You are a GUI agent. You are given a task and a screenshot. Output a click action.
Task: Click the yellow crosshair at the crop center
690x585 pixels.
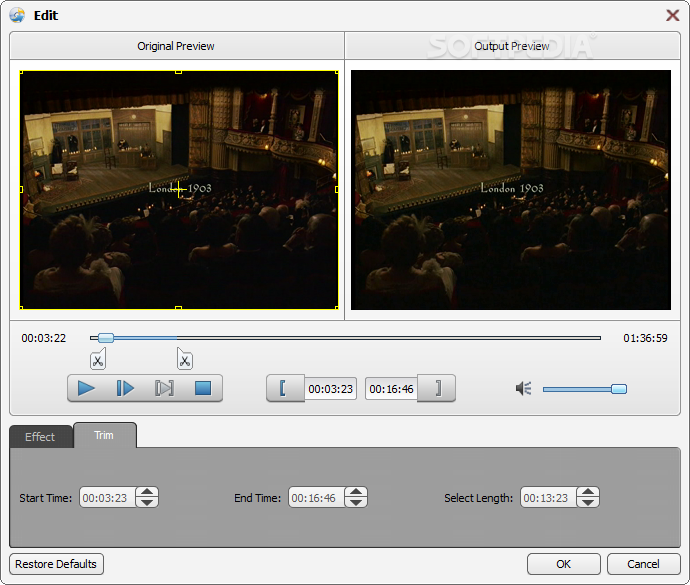point(179,189)
